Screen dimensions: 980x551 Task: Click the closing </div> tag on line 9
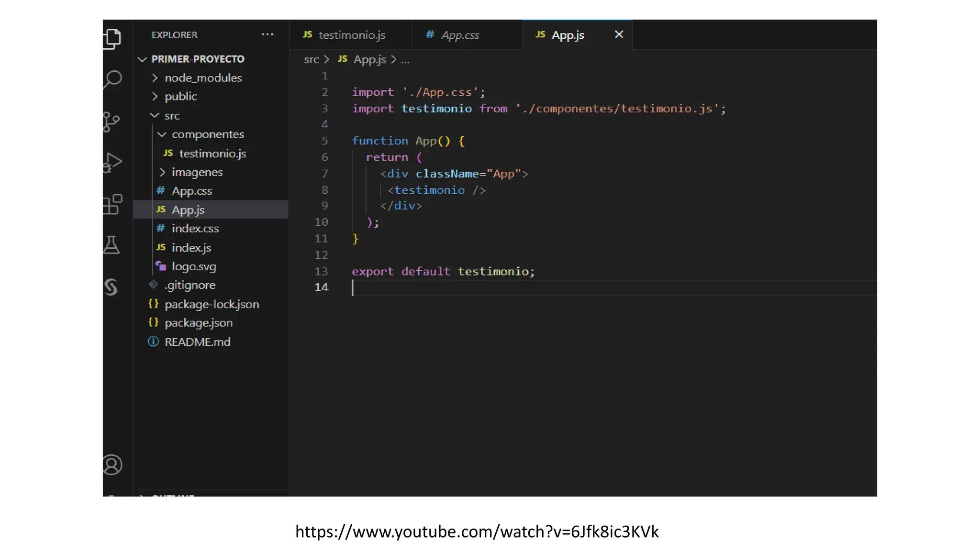pyautogui.click(x=401, y=206)
